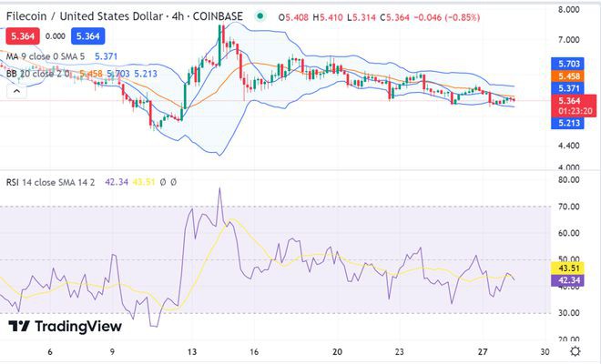Click the yellow 43.51 RSI axis label
The image size is (601, 364).
tap(571, 269)
